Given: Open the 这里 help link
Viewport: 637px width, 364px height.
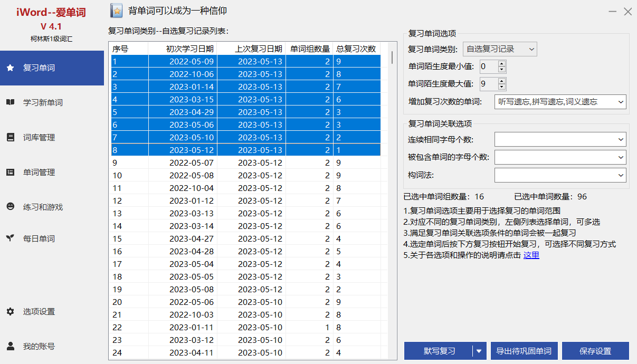Looking at the screenshot, I should click(x=531, y=255).
